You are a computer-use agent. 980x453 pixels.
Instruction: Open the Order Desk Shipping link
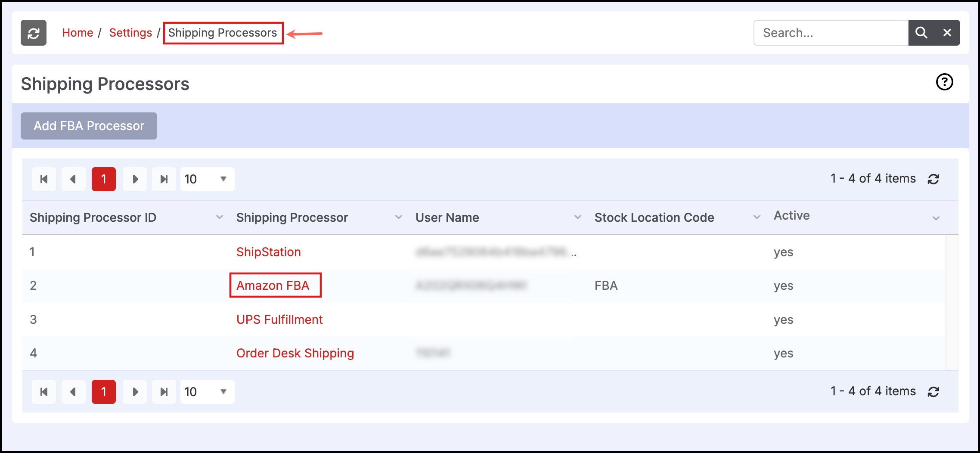click(x=295, y=353)
